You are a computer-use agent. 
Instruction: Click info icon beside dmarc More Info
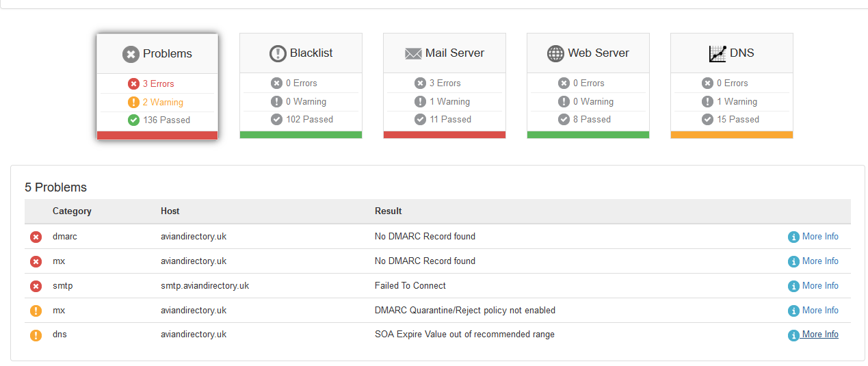click(793, 237)
